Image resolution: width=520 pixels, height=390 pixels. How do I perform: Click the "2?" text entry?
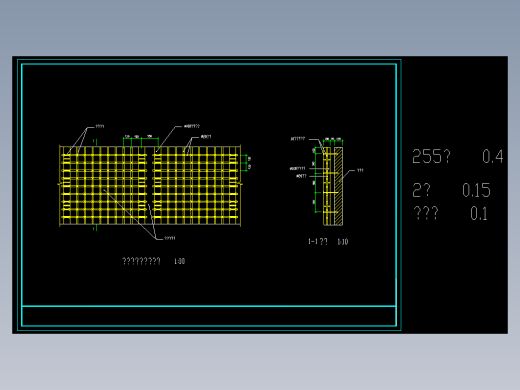421,190
